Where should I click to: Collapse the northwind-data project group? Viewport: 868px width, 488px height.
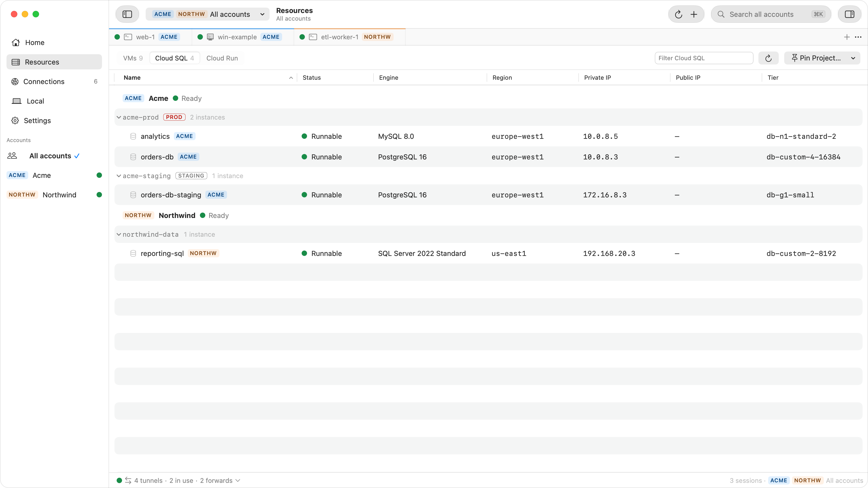[119, 235]
